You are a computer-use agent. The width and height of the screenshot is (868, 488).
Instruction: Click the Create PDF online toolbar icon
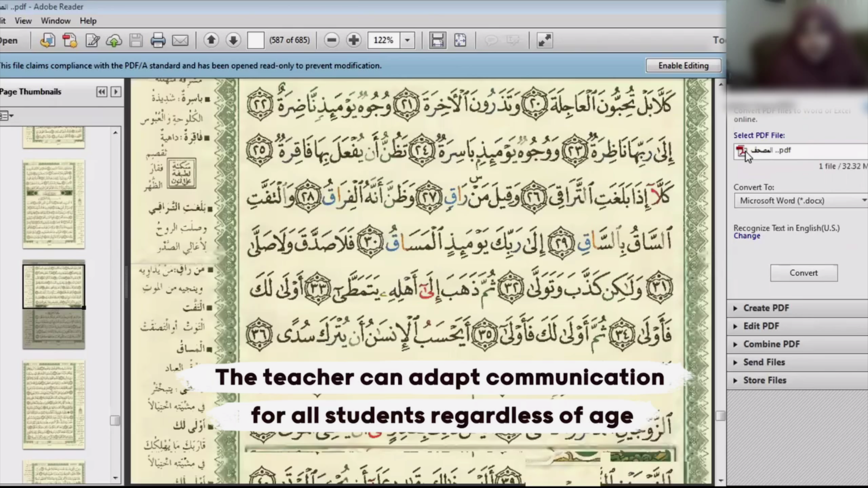coord(47,41)
